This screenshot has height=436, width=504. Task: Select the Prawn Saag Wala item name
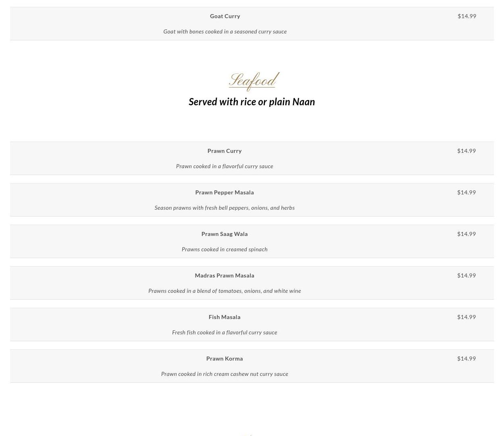click(x=225, y=234)
